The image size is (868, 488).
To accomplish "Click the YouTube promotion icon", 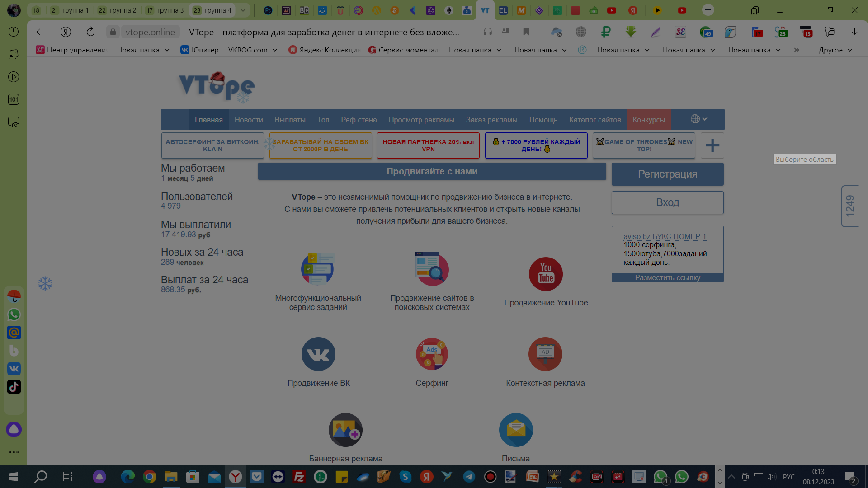I will (x=546, y=274).
